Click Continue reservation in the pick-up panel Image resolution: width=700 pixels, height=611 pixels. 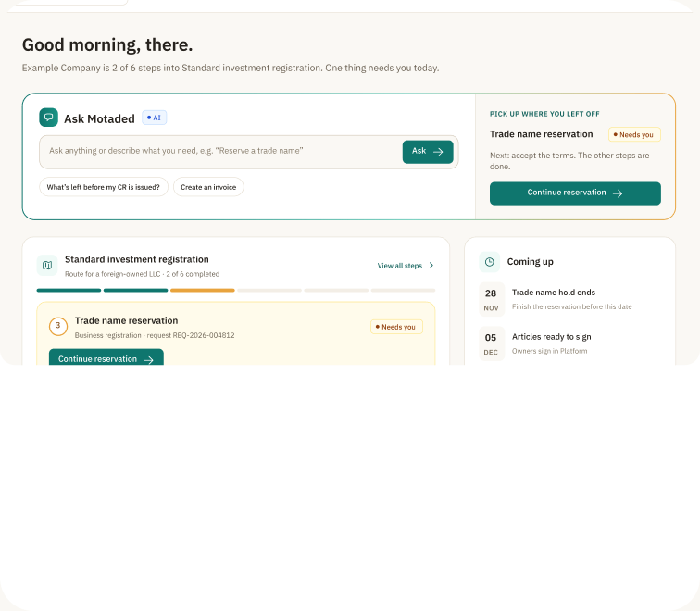click(x=575, y=193)
